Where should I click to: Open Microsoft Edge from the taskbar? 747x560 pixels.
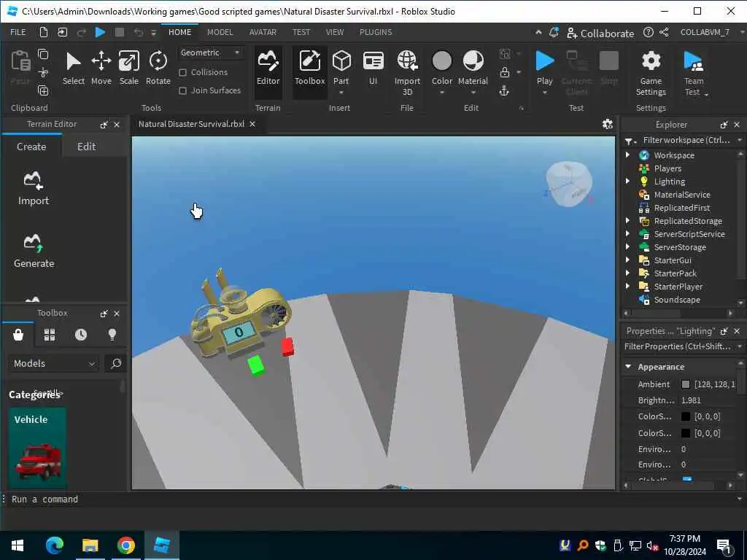coord(54,545)
